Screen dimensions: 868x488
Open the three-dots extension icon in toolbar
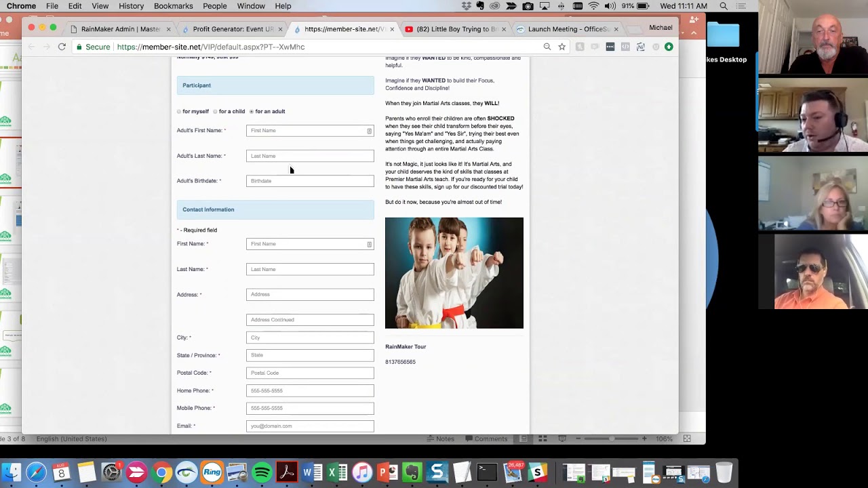(610, 47)
